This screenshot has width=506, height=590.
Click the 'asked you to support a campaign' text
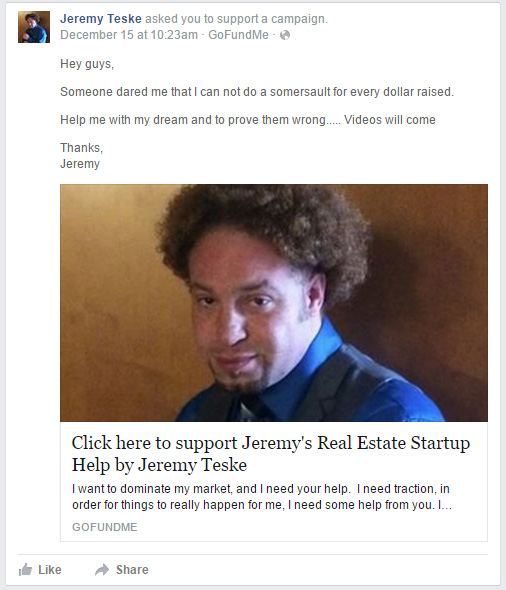click(x=236, y=18)
